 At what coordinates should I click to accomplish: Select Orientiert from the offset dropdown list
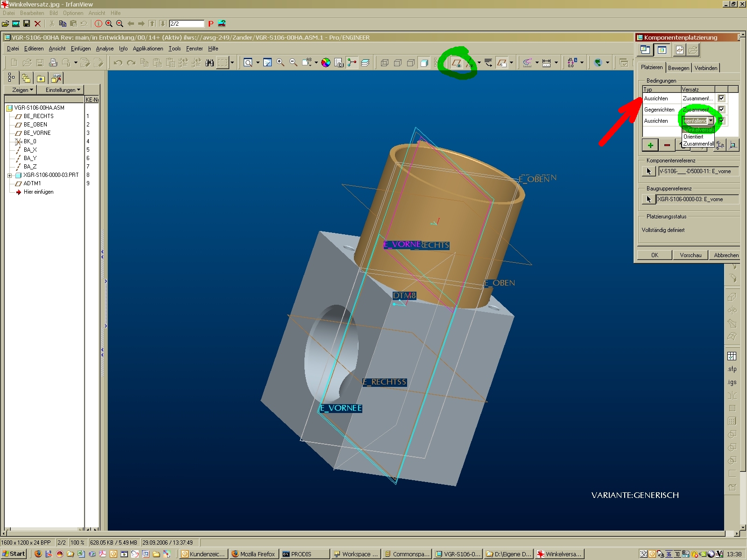[x=693, y=137]
